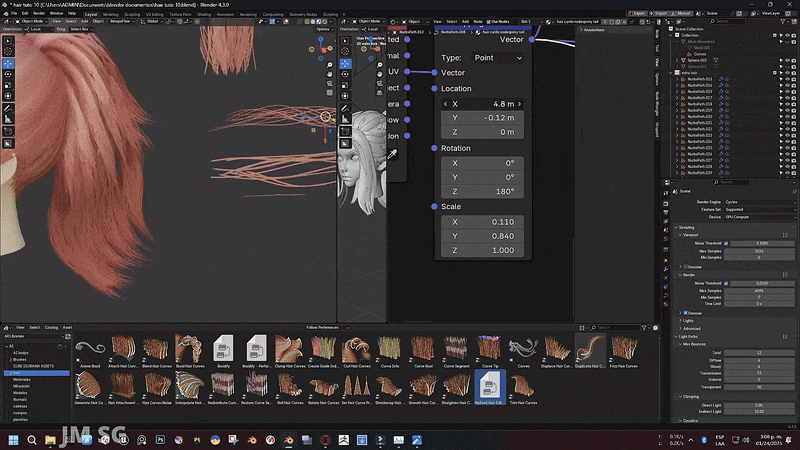Select the Stylized Hair Edit asset thumbnail
The height and width of the screenshot is (450, 800).
click(490, 385)
